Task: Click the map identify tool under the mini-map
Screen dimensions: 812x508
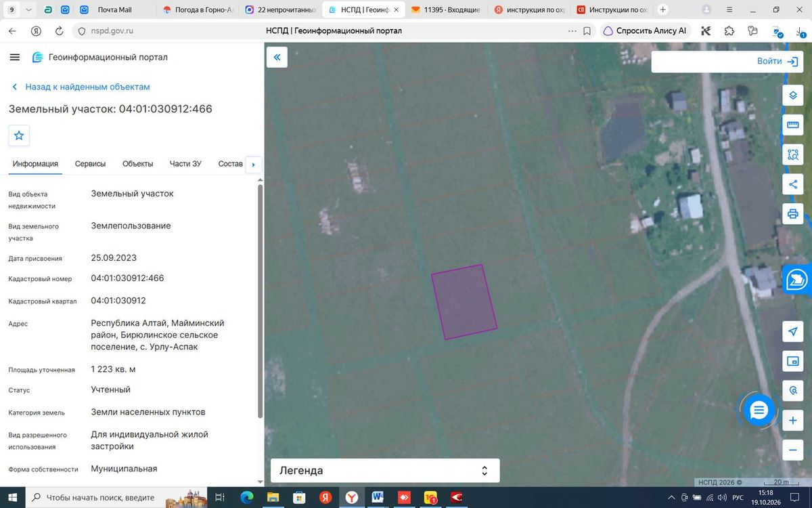Action: [793, 391]
